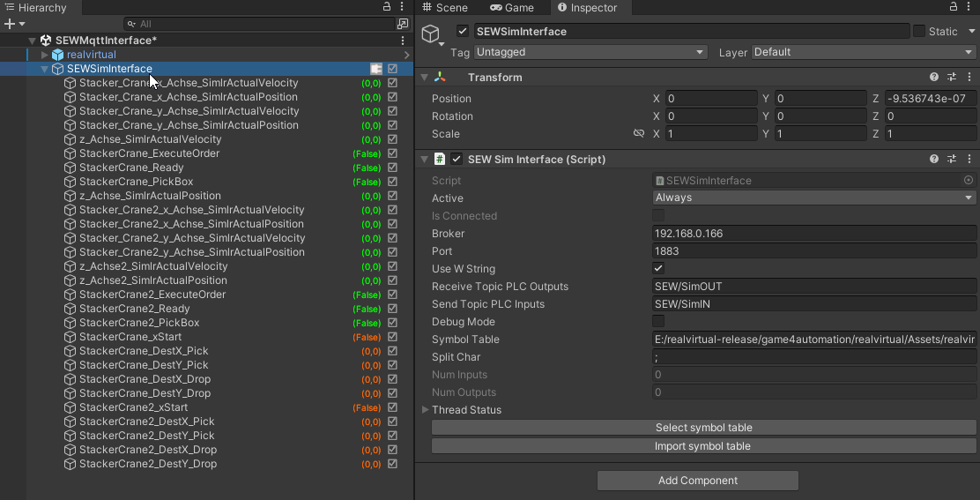Open SEW Sim Interface script kebab menu

[x=969, y=160]
